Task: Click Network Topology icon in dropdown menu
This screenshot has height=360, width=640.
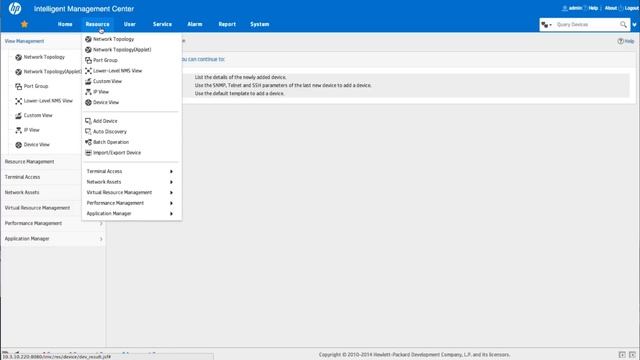Action: pos(88,39)
